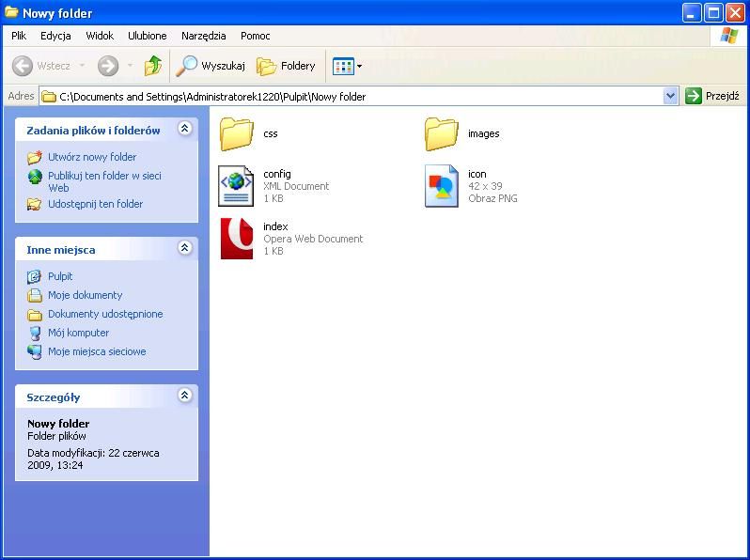Image resolution: width=750 pixels, height=560 pixels.
Task: Click the Moje miejsca sieciowe icon
Action: pos(35,352)
